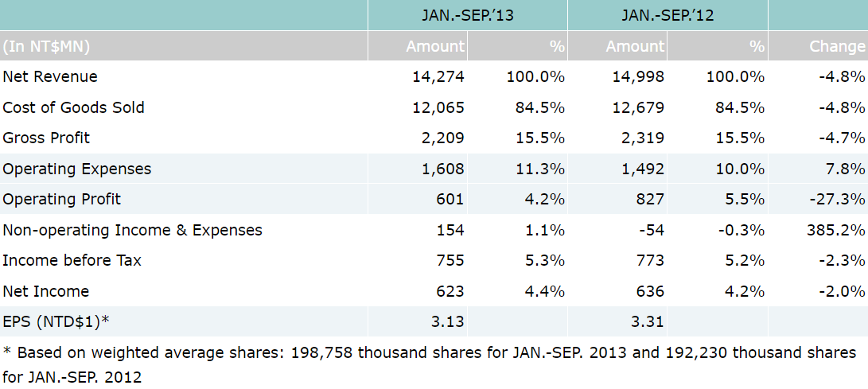Select the Gross Profit row label
The width and height of the screenshot is (868, 389).
tap(47, 138)
